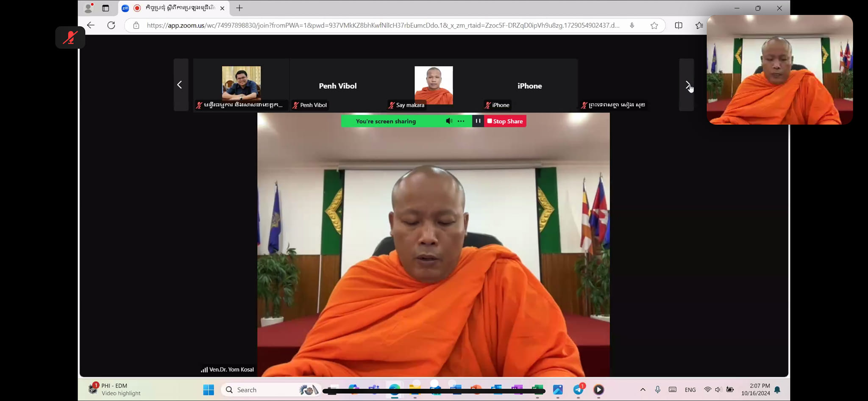
Task: Open the tab actions menu icon
Action: 106,8
